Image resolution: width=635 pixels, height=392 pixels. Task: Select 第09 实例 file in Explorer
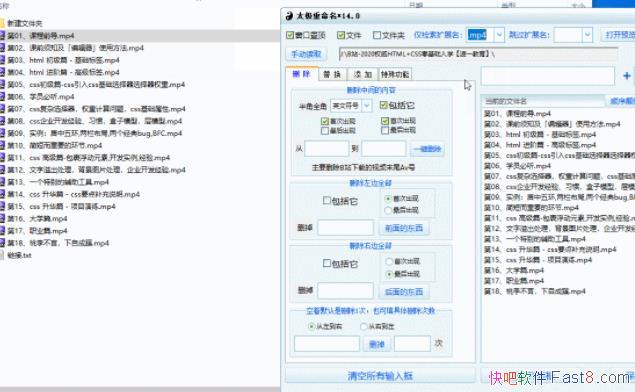(x=95, y=133)
